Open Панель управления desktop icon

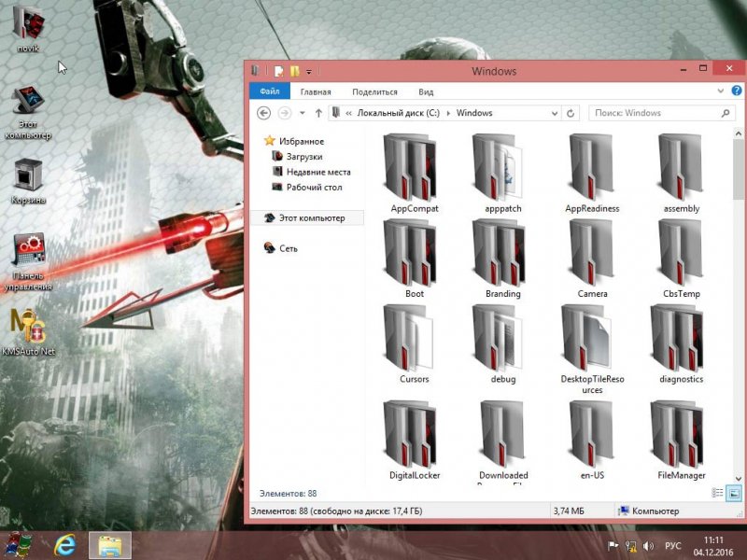[x=28, y=261]
